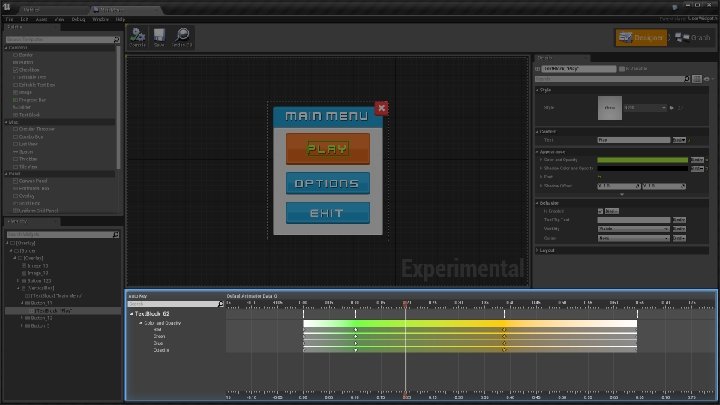Collapse the TextBlock_62 animation track
Screen dimensions: 720x405
(x=131, y=314)
